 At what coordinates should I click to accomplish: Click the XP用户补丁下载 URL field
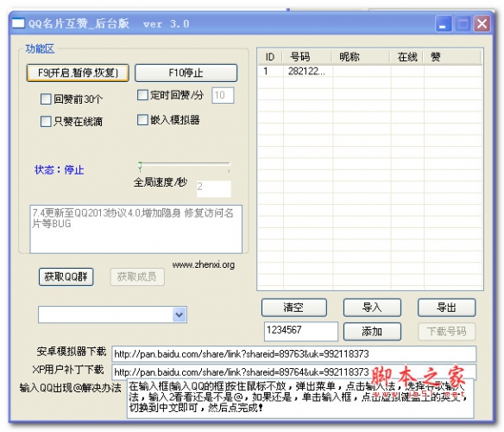pyautogui.click(x=293, y=372)
